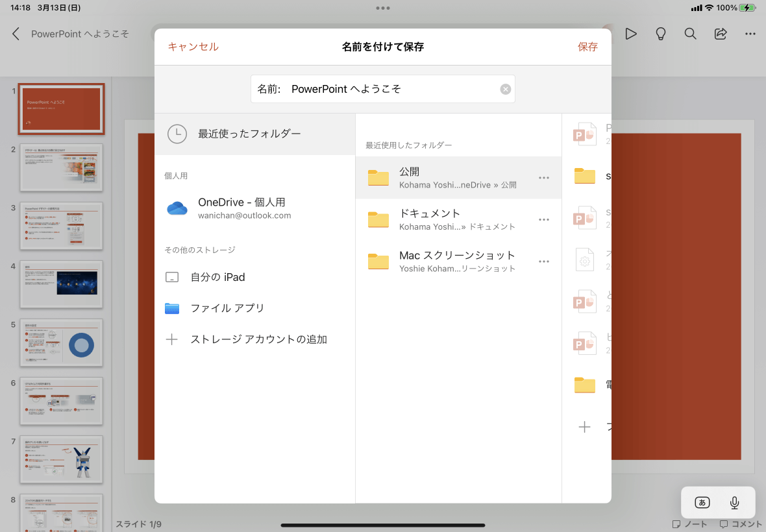Open options ellipsis for ドキュメント folder
The width and height of the screenshot is (766, 532).
point(544,220)
